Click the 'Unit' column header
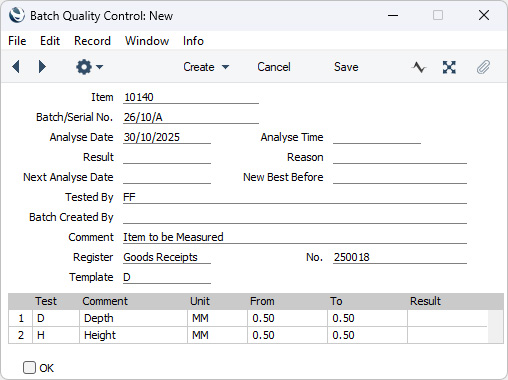Screen dimensions: 508x380 point(200,301)
